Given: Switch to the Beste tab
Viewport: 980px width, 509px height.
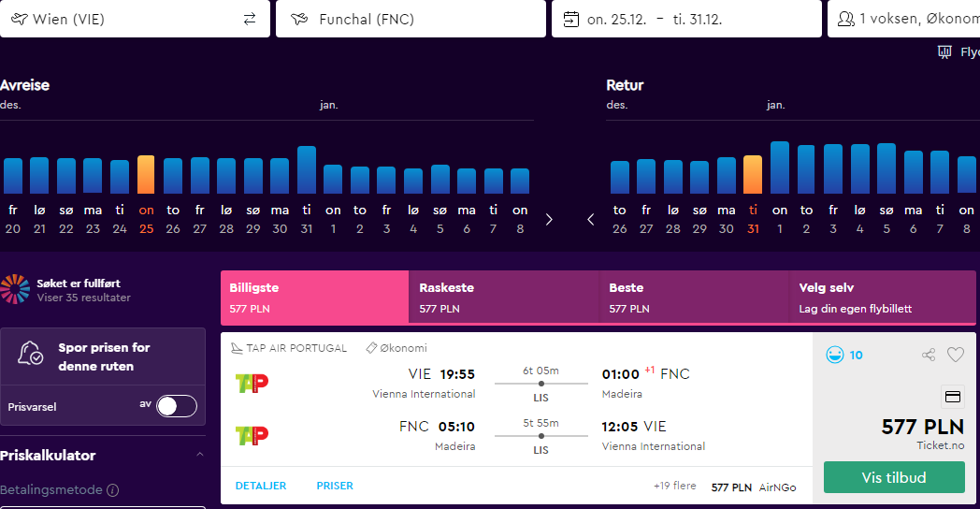Looking at the screenshot, I should tap(694, 298).
